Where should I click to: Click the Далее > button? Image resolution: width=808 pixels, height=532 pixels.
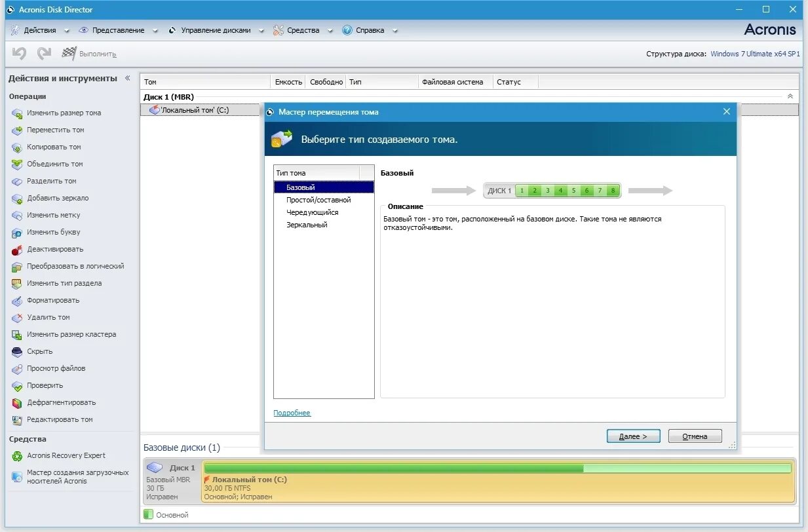tap(633, 436)
